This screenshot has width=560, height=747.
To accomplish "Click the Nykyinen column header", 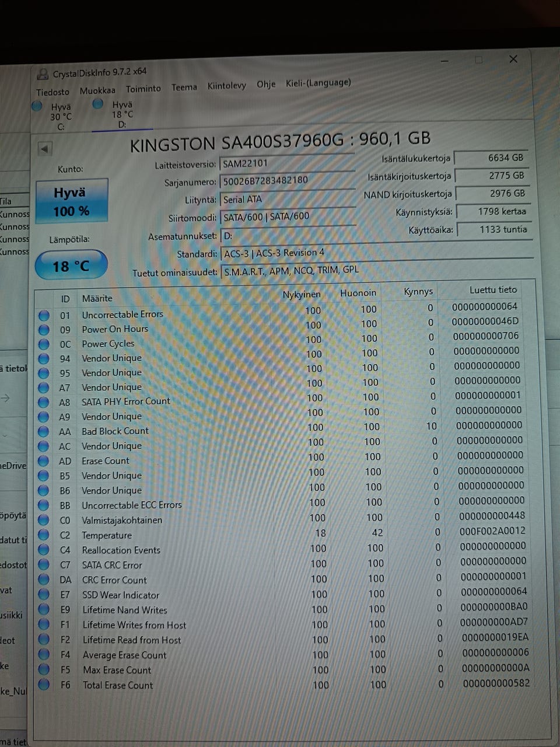I will coord(302,295).
